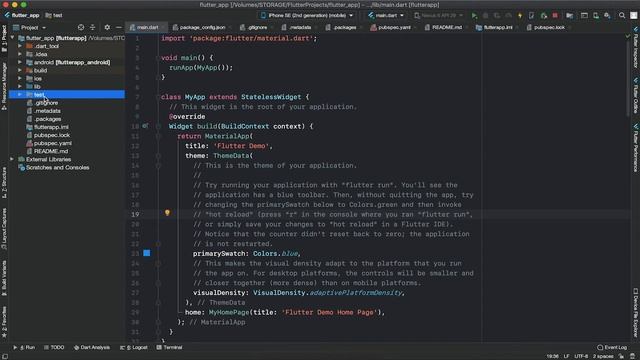Select pubspec.yaml in the project tree
This screenshot has width=640, height=360.
tap(53, 143)
